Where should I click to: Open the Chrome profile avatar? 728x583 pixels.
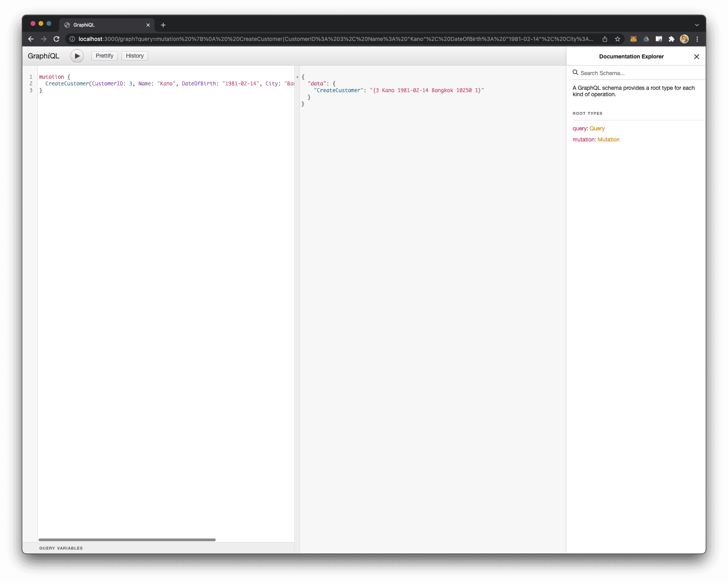(x=684, y=39)
